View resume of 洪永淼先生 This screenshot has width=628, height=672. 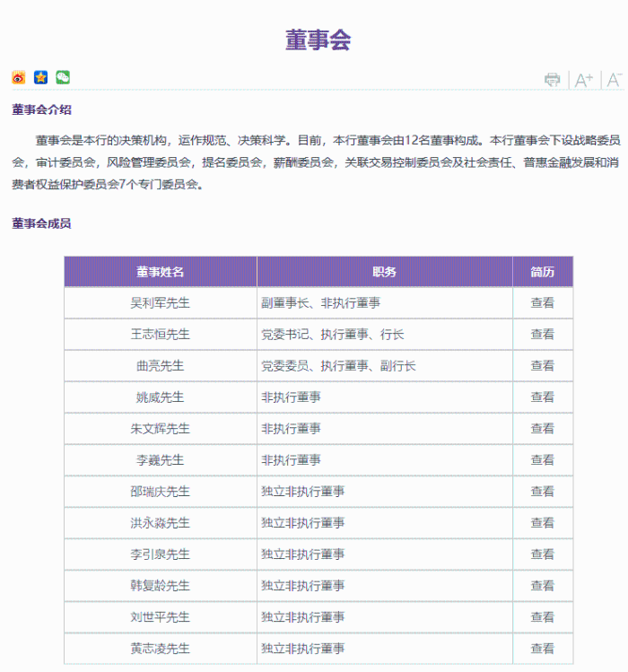(542, 523)
